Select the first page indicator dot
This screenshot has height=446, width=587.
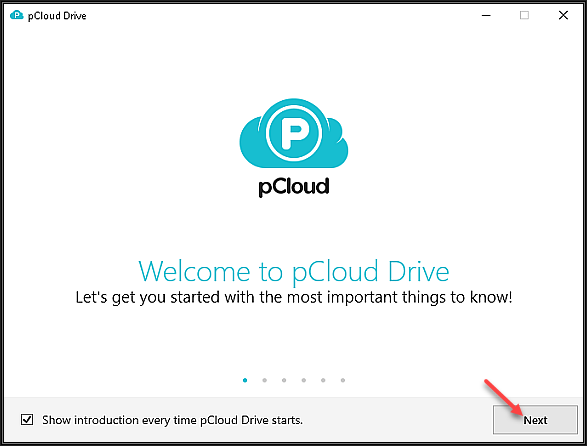click(x=245, y=380)
